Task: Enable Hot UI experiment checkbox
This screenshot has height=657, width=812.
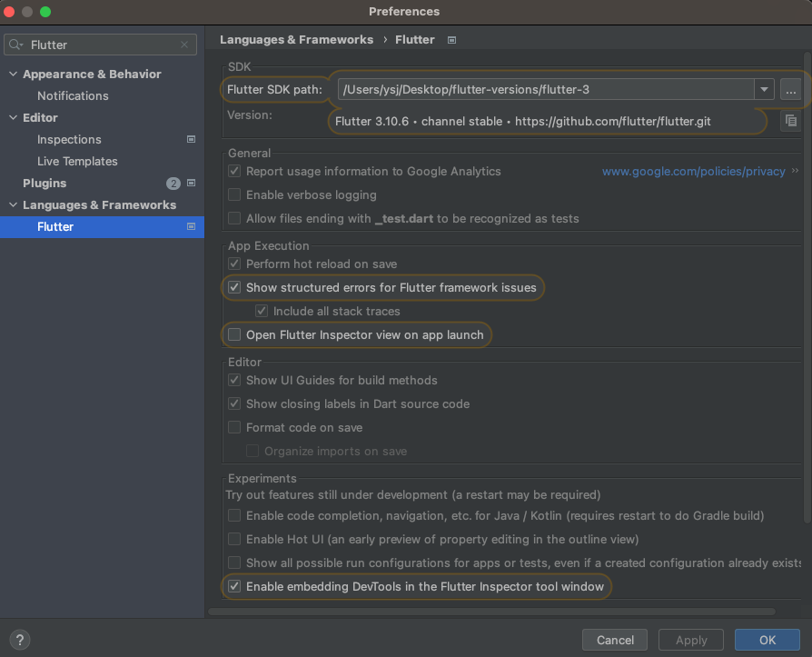Action: [x=234, y=540]
